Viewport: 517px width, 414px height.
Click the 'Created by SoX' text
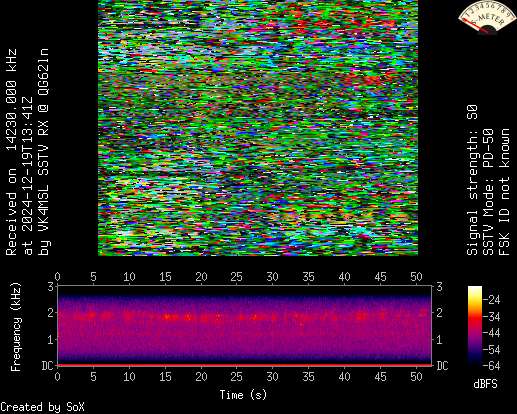[42, 407]
